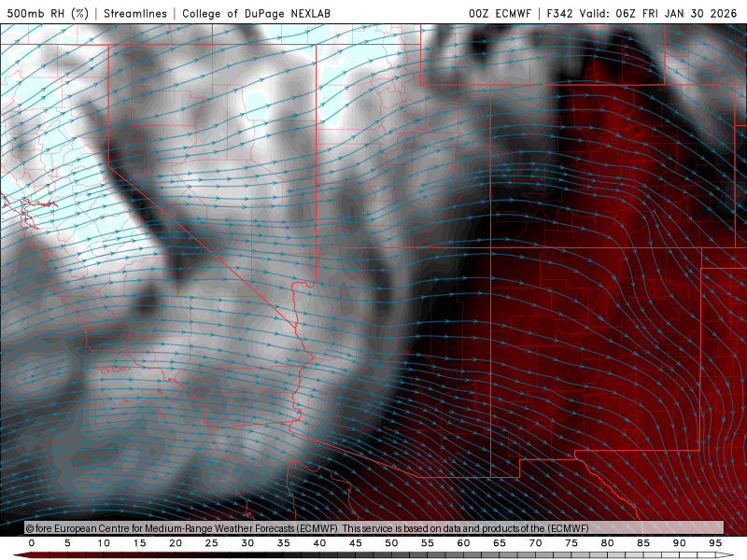Screen dimensions: 747x560
Task: Click the "80" label on the color scale
Action: (x=607, y=543)
